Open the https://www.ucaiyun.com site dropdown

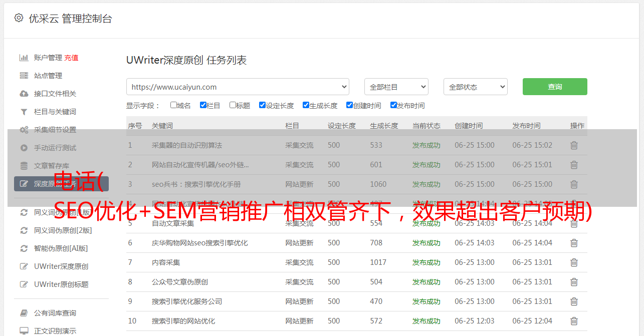[238, 87]
